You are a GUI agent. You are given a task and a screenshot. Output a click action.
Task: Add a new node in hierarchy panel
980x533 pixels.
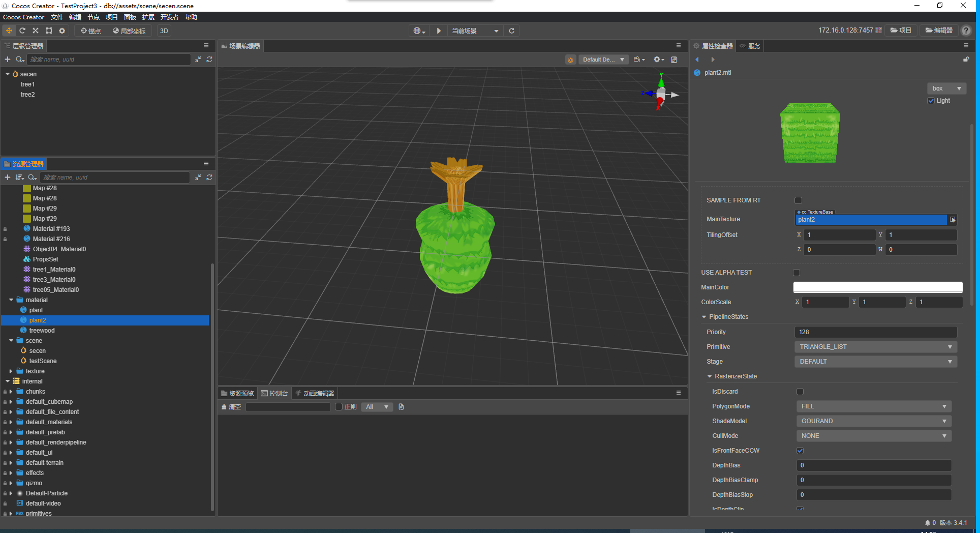(x=8, y=60)
